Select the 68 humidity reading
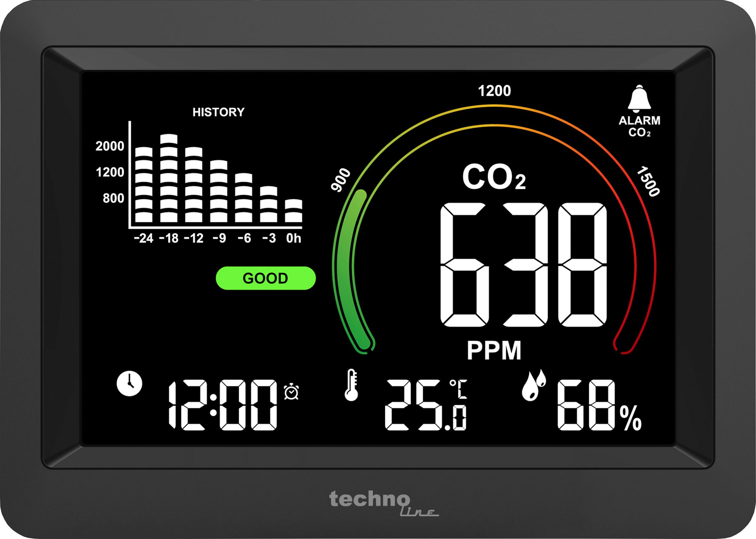 [586, 405]
